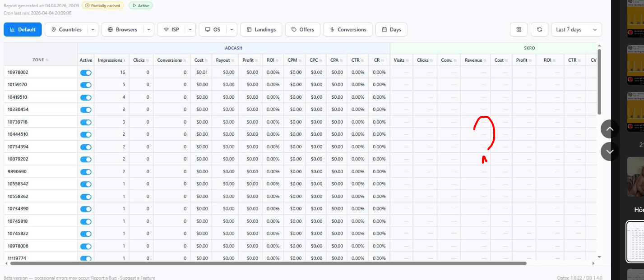Sort by ADCASH Profit column header
Image resolution: width=644 pixels, height=280 pixels.
(x=250, y=60)
